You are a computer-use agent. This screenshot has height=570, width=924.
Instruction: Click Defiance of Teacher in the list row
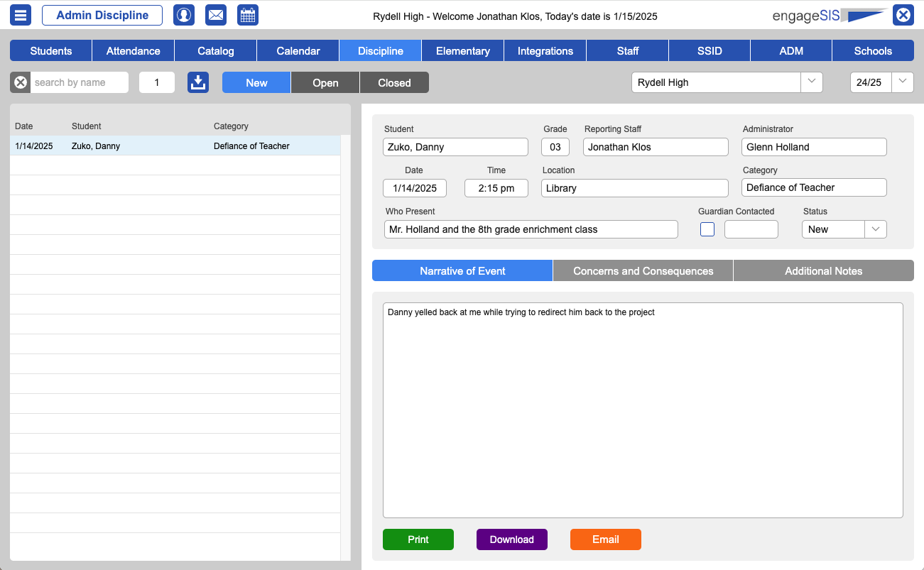pos(251,146)
